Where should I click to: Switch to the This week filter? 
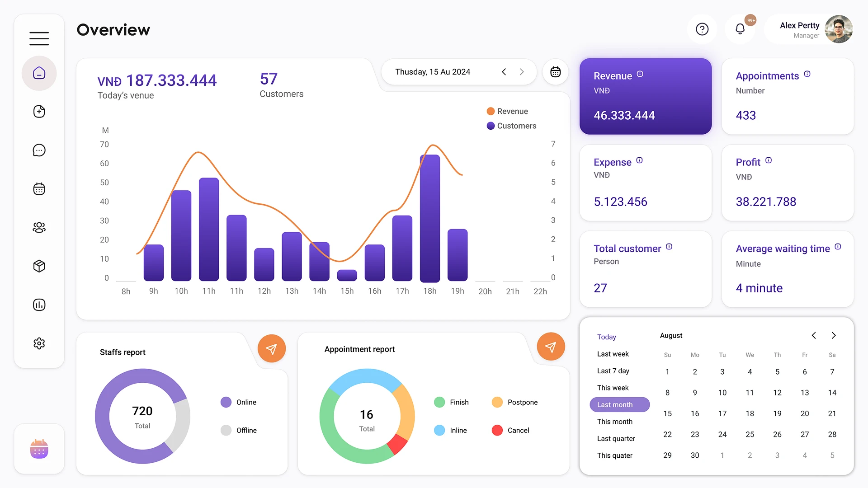[x=613, y=387]
